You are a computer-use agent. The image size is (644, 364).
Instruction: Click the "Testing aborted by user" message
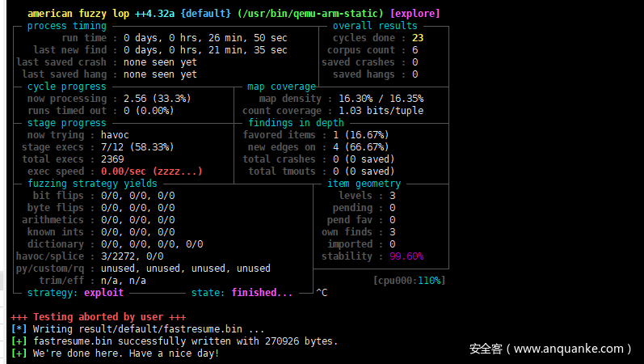point(98,317)
